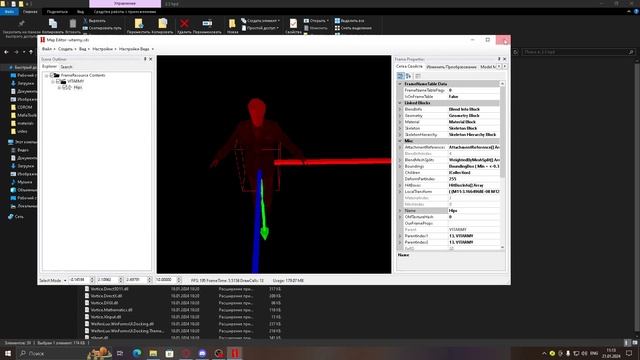
Task: Click Delete (red X) in Explorer ribbon
Action: click(184, 24)
